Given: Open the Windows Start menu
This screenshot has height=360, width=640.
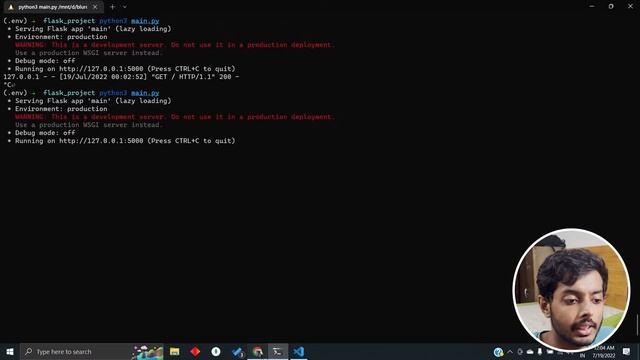Looking at the screenshot, I should (x=10, y=351).
